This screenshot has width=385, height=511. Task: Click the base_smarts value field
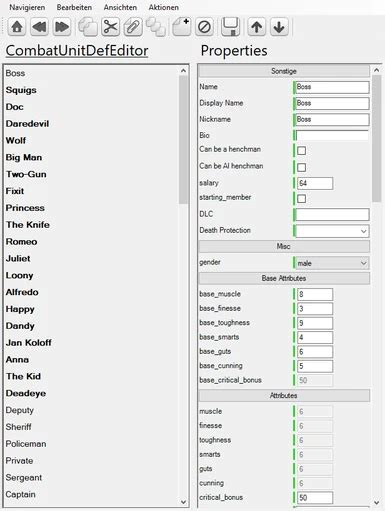point(315,337)
